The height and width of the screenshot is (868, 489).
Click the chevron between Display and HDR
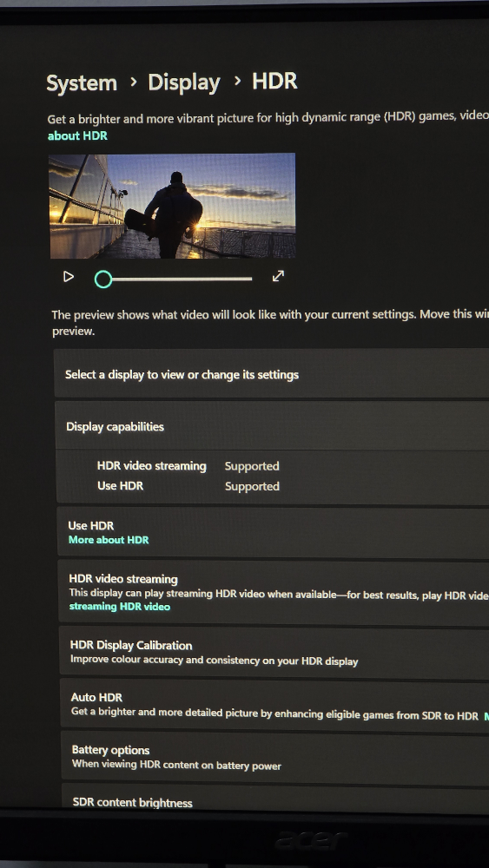237,82
